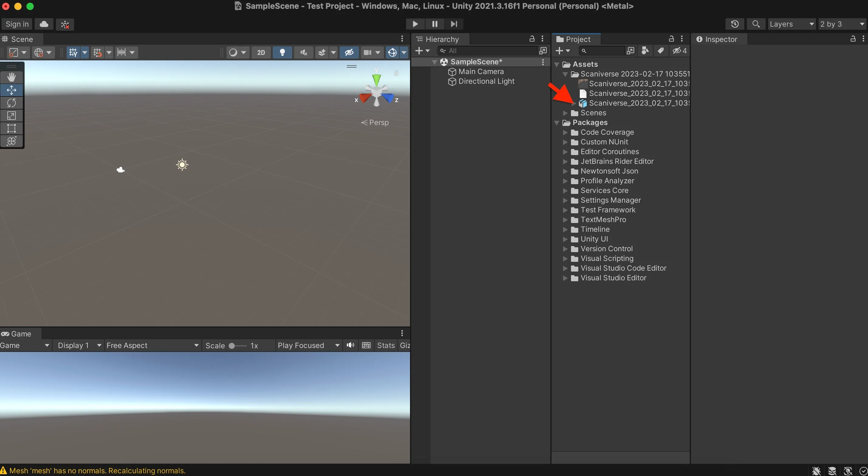Click the Stats button
The image size is (868, 476).
click(x=385, y=345)
